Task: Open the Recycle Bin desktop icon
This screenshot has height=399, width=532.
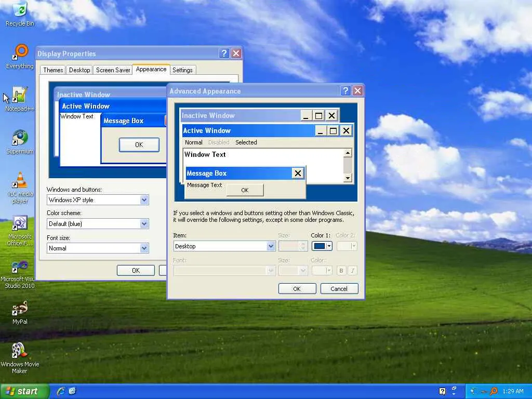Action: pyautogui.click(x=20, y=14)
